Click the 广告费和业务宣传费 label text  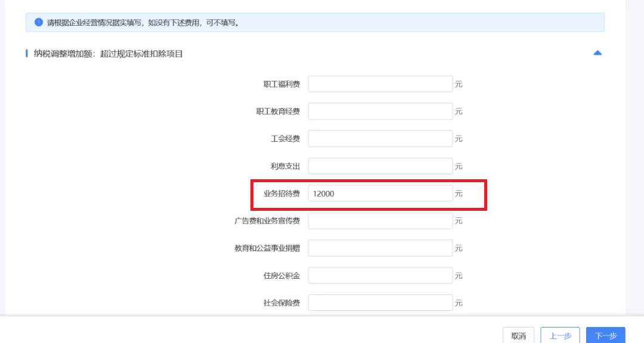(267, 221)
